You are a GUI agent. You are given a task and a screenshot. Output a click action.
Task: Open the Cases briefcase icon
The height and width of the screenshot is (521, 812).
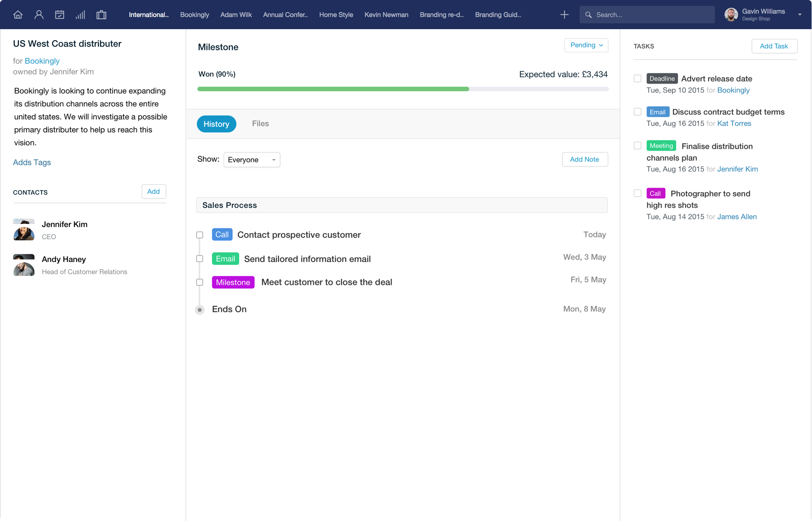click(x=101, y=15)
